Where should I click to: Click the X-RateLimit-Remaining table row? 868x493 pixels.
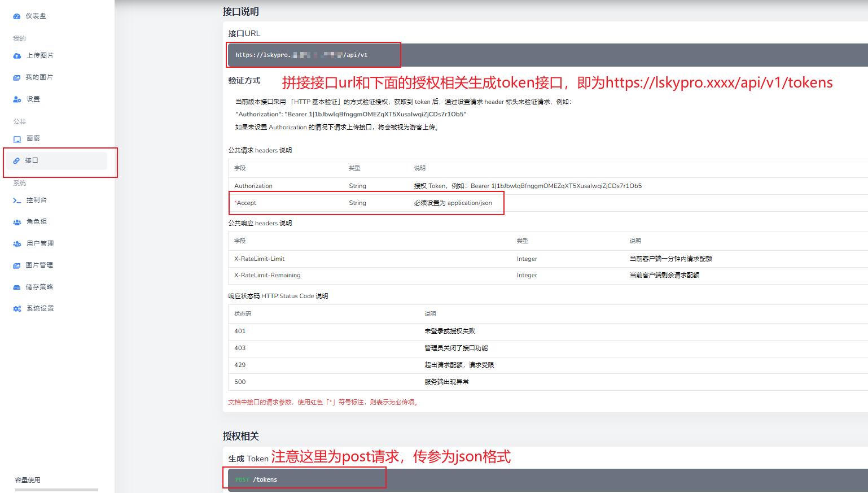[x=547, y=276]
